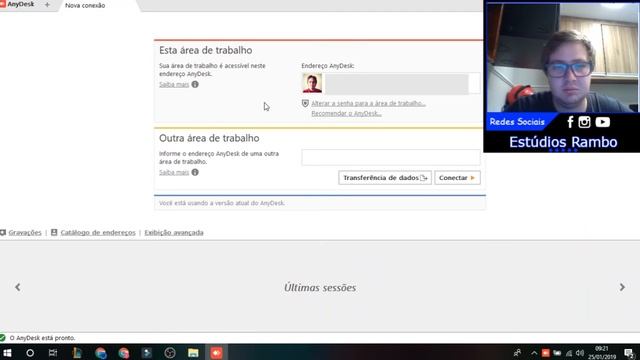The height and width of the screenshot is (360, 640).
Task: Click the AnyDesk taskbar icon
Action: coord(216,353)
